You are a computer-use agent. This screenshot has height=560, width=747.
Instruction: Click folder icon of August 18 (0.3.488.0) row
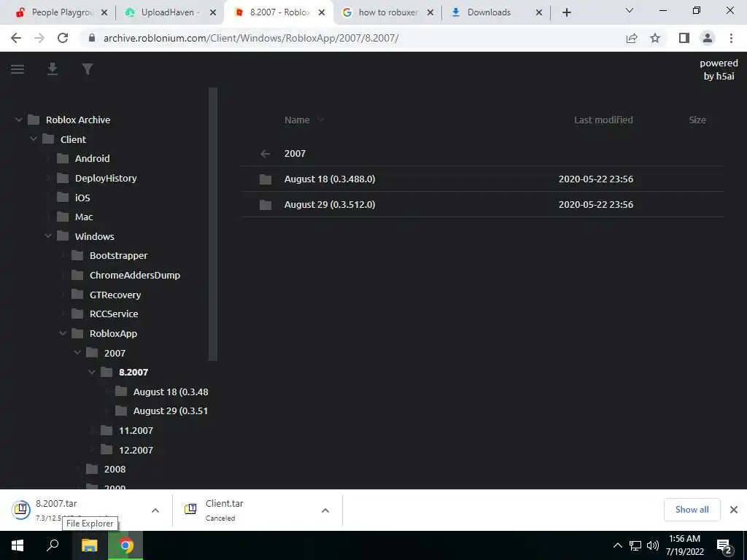pyautogui.click(x=266, y=179)
